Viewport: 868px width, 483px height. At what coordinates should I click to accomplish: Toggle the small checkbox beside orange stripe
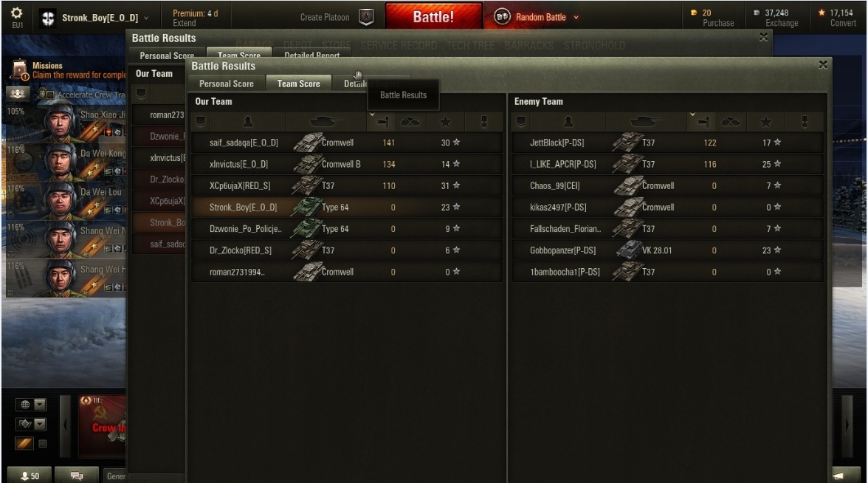tap(42, 443)
